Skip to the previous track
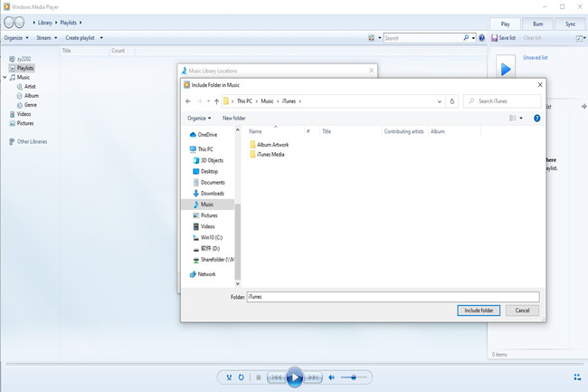Viewport: 588px width, 392px height. pyautogui.click(x=277, y=378)
